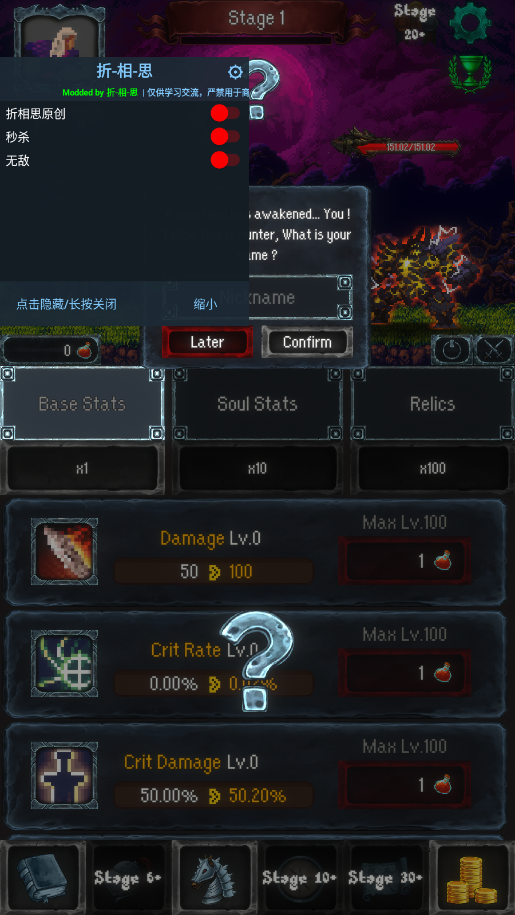This screenshot has width=515, height=915.
Task: Collapse mod menu with 缩小
Action: pyautogui.click(x=205, y=304)
